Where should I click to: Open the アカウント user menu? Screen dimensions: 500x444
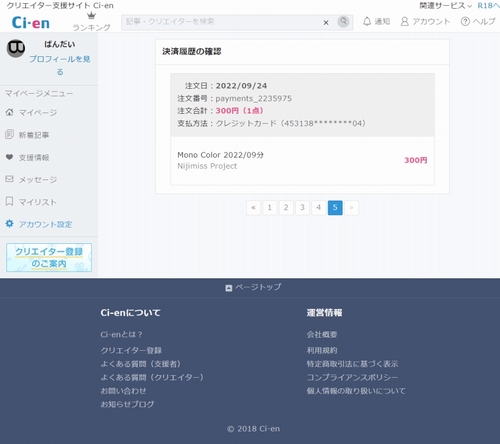coord(425,22)
